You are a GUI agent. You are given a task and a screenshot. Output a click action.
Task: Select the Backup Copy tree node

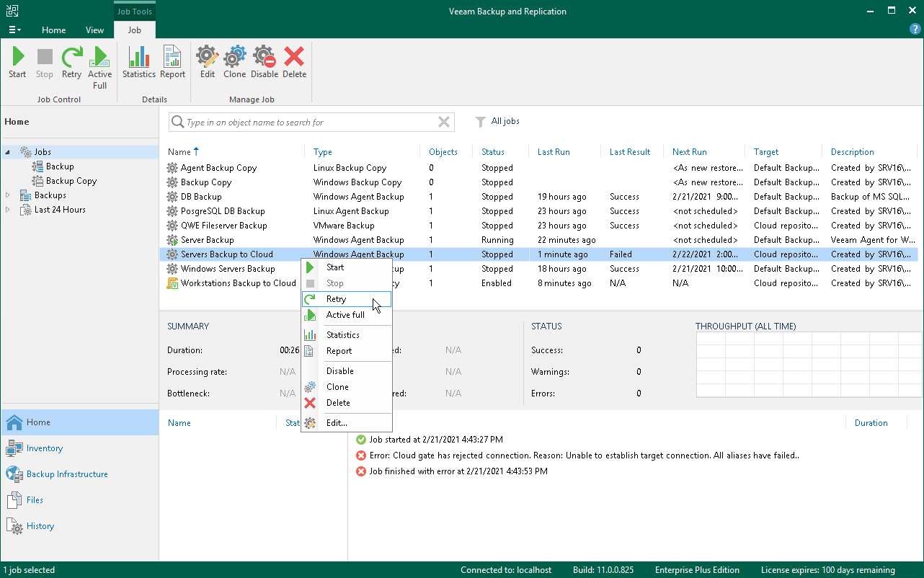(71, 181)
